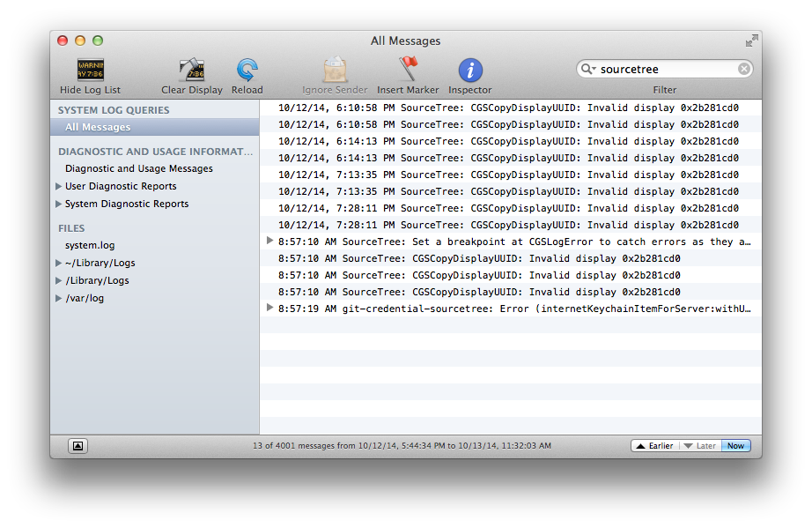
Task: Select the first 7:28:11 PM SourceTree message
Action: tap(510, 208)
